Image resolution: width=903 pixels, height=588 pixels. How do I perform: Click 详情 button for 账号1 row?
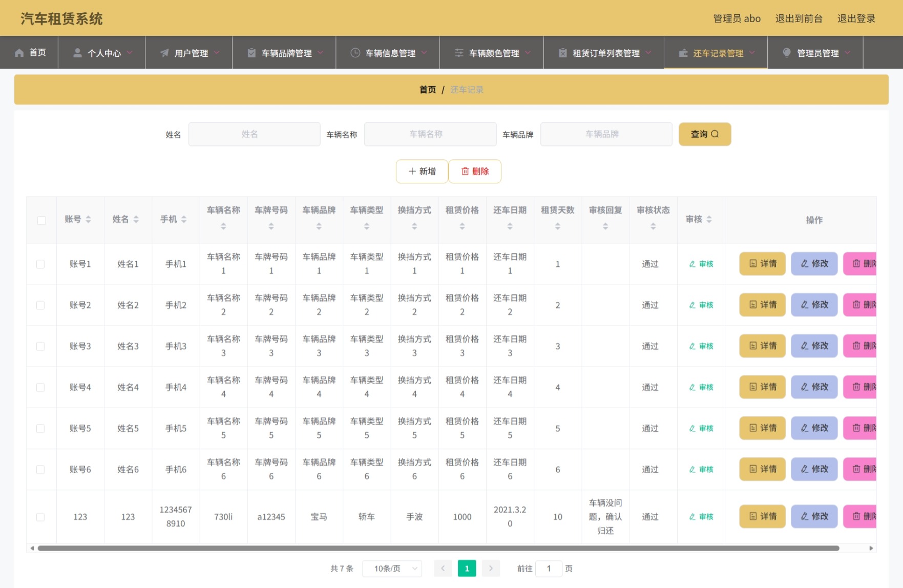762,264
